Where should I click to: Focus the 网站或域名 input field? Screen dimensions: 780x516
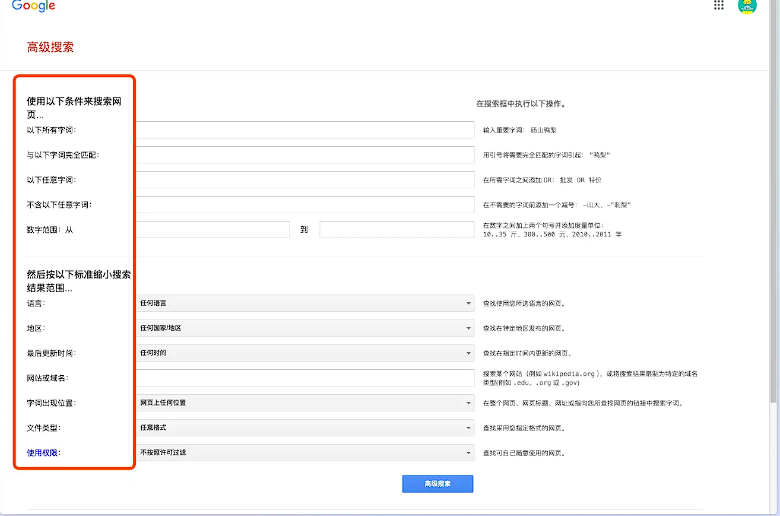pos(304,378)
